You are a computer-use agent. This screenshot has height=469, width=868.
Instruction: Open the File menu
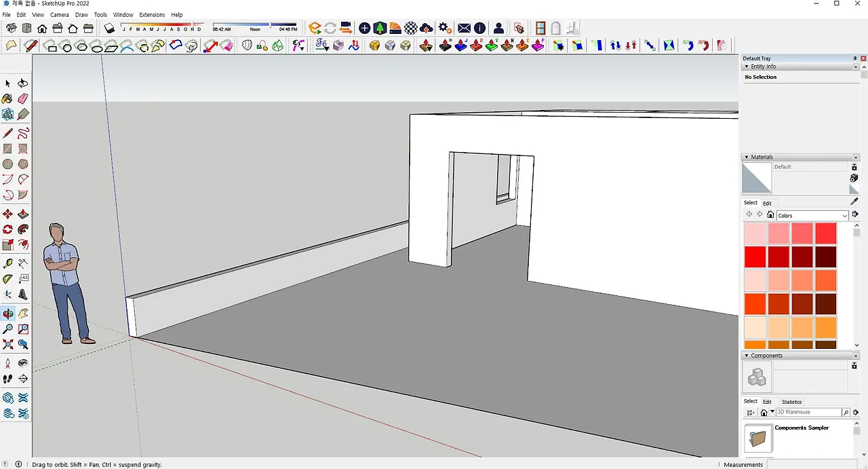point(7,14)
